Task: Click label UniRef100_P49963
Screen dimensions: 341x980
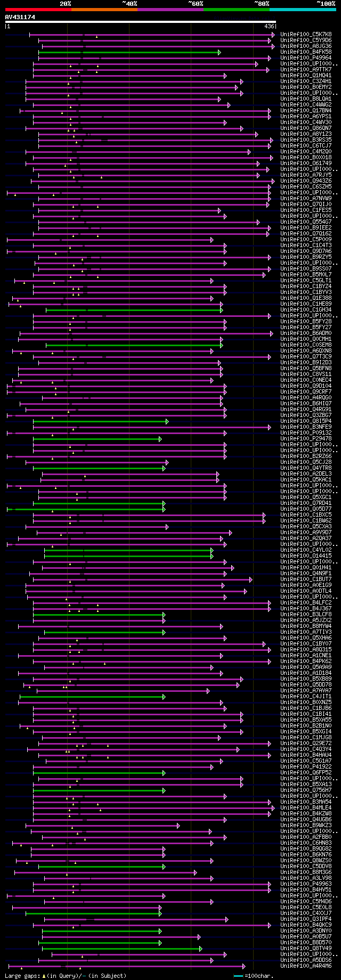Action: click(x=306, y=884)
